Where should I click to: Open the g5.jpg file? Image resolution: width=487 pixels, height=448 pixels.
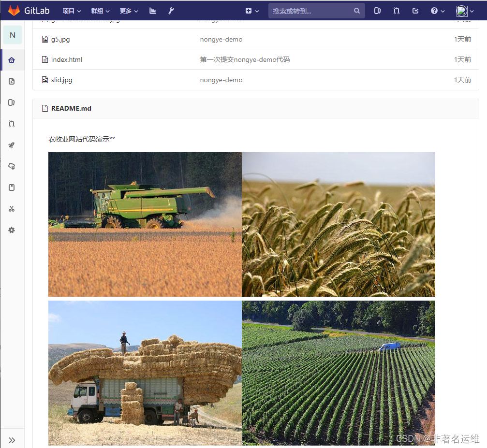coord(60,40)
